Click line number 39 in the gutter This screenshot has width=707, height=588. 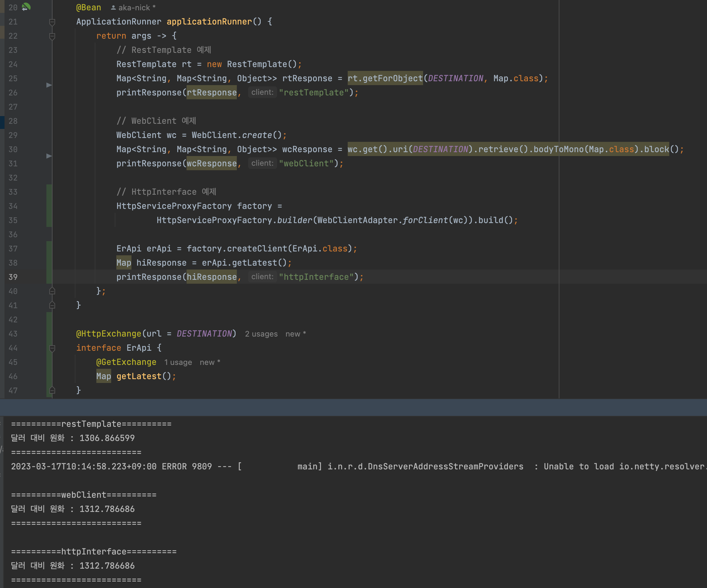[x=13, y=277]
